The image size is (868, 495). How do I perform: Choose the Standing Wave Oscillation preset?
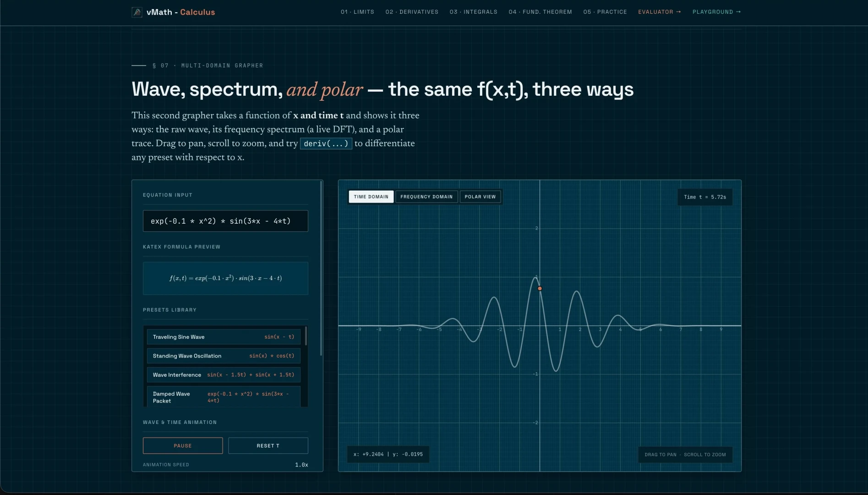(x=224, y=356)
